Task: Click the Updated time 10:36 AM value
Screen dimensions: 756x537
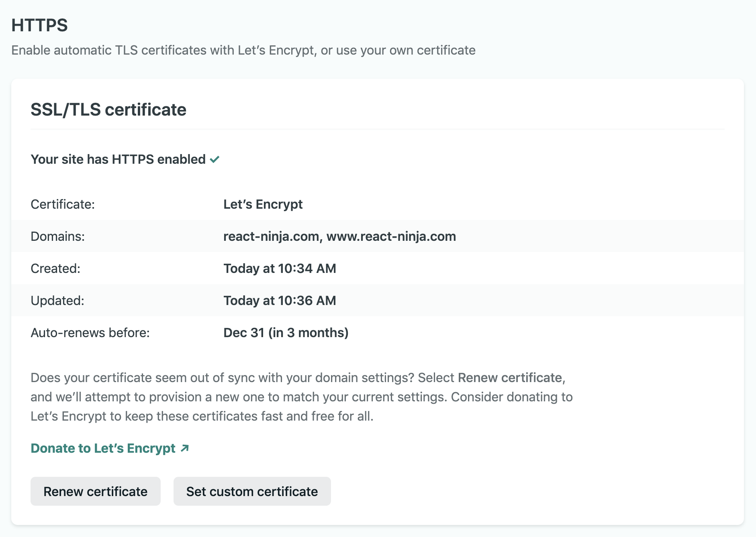Action: coord(280,301)
